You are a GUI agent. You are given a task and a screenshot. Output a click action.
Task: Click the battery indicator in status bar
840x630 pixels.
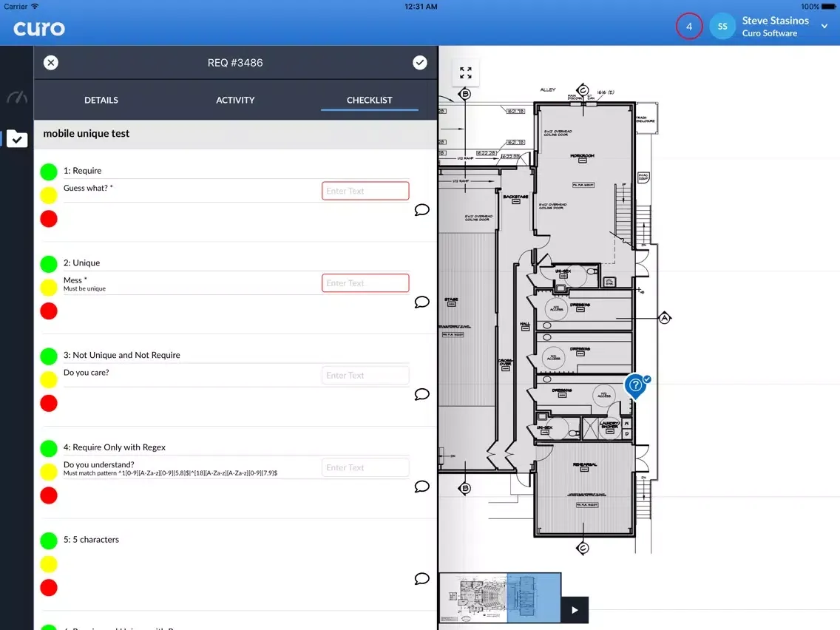pos(828,7)
